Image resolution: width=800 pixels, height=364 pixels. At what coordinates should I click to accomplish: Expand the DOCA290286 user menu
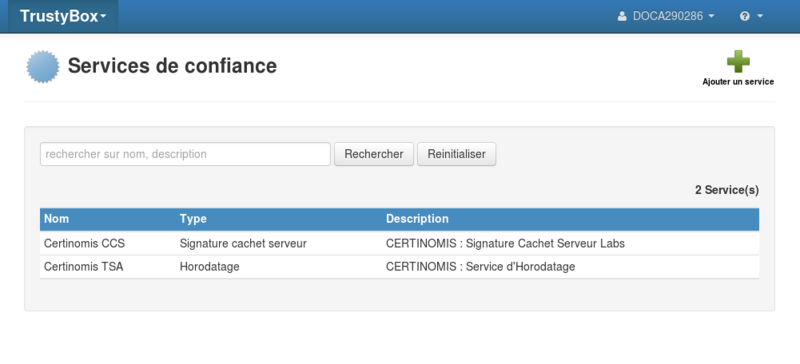click(x=666, y=16)
